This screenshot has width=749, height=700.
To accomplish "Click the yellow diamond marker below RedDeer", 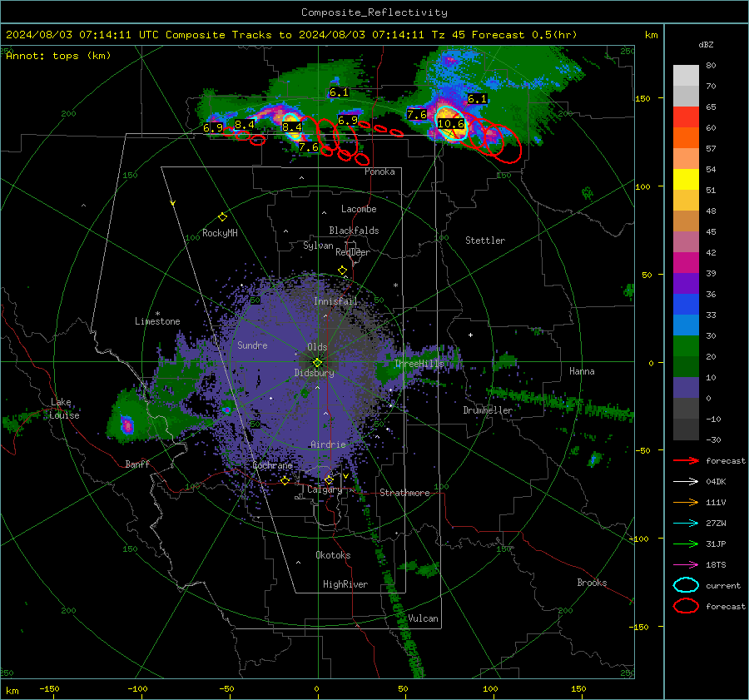I will click(x=342, y=271).
